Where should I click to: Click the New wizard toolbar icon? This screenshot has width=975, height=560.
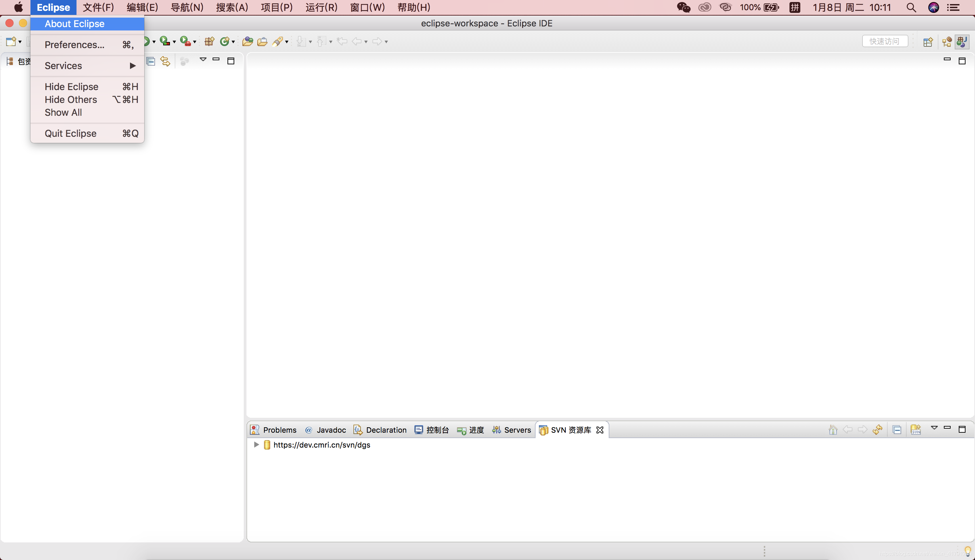click(x=11, y=41)
